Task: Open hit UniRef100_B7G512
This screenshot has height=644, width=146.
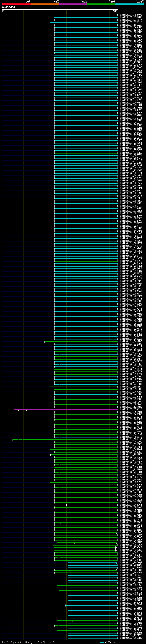Action: (131, 22)
